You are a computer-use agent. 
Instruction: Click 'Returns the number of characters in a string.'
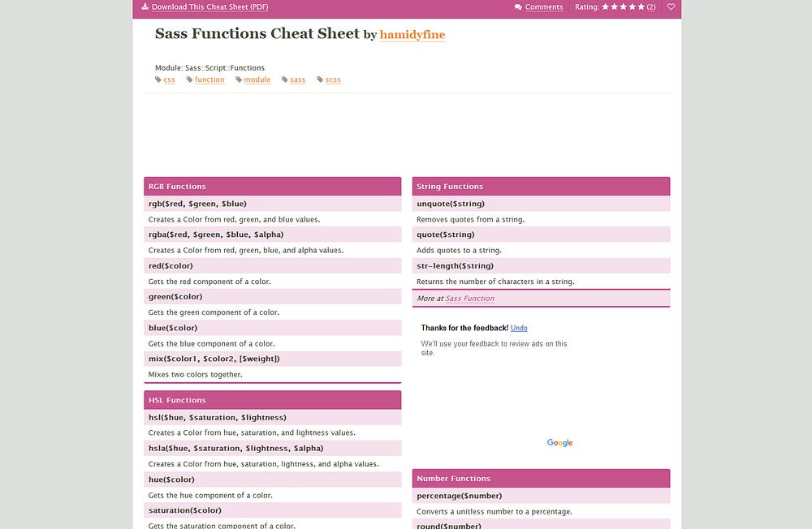[x=495, y=282]
